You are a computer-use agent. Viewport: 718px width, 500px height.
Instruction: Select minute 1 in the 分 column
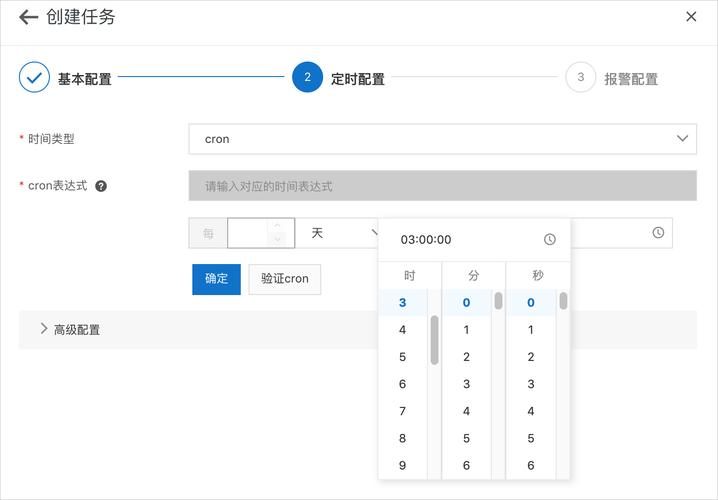pyautogui.click(x=466, y=330)
